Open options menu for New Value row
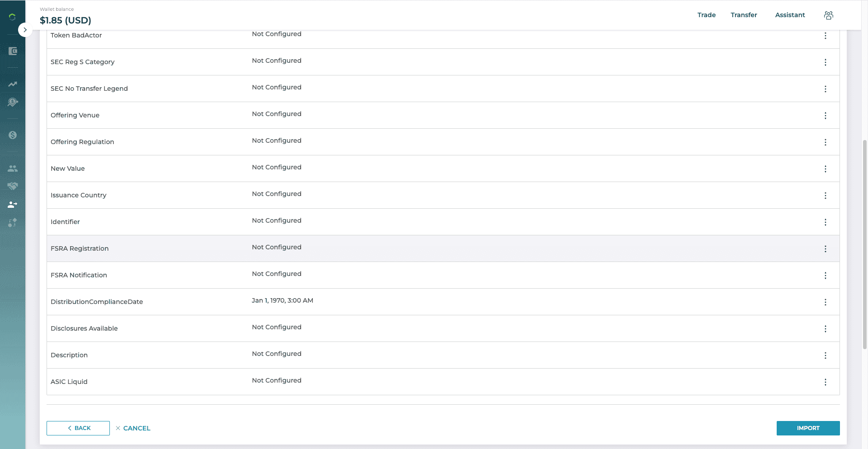The height and width of the screenshot is (449, 868). coord(826,169)
